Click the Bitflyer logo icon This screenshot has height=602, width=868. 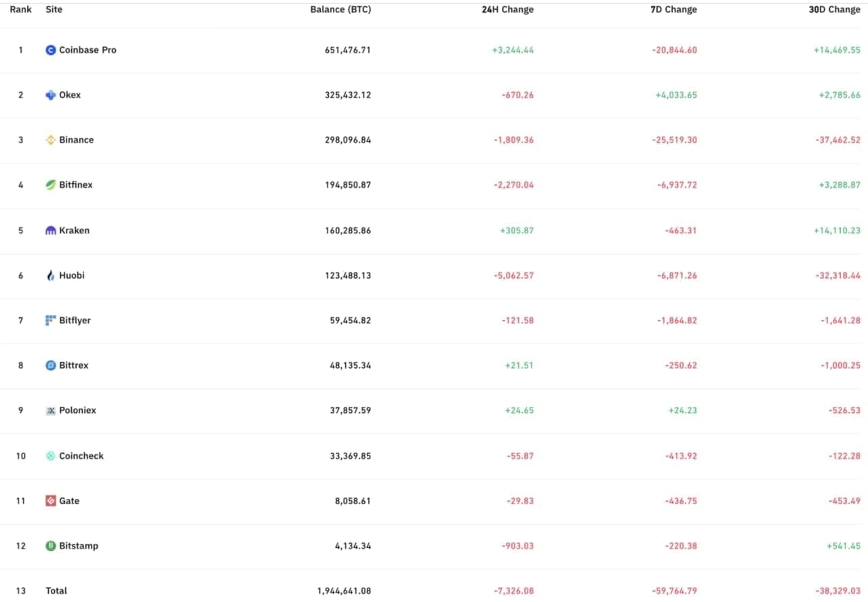51,320
